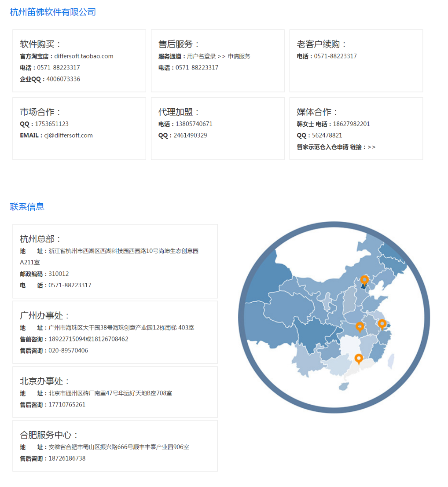This screenshot has width=448, height=487.
Task: Open the 管家示范仓入仓申请 >> link
Action: 371,147
